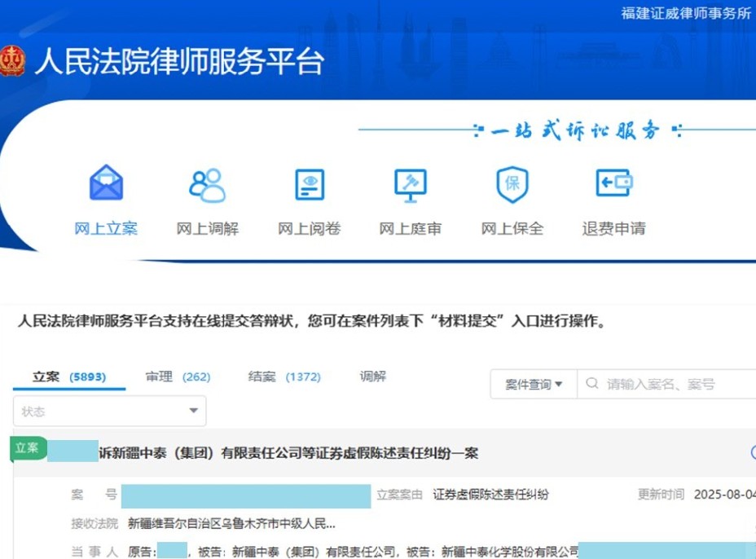Open the 网上阅卷 document-eye icon
756x559 pixels.
tap(310, 184)
